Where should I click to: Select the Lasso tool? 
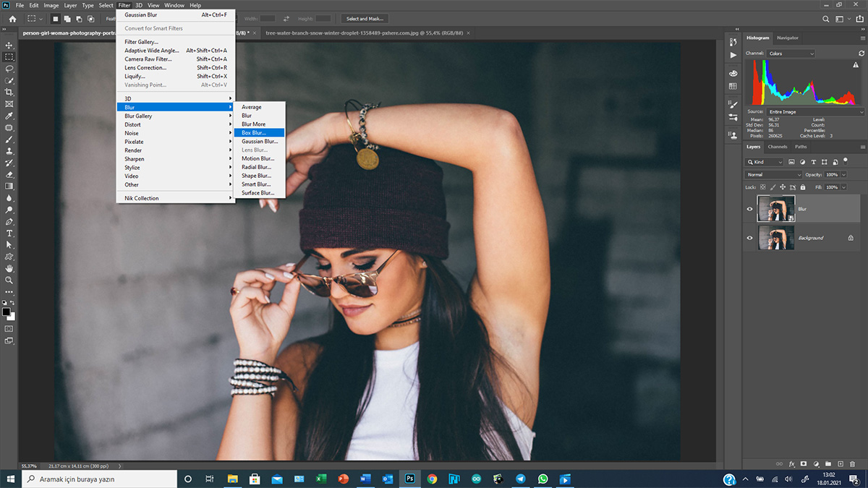click(9, 69)
